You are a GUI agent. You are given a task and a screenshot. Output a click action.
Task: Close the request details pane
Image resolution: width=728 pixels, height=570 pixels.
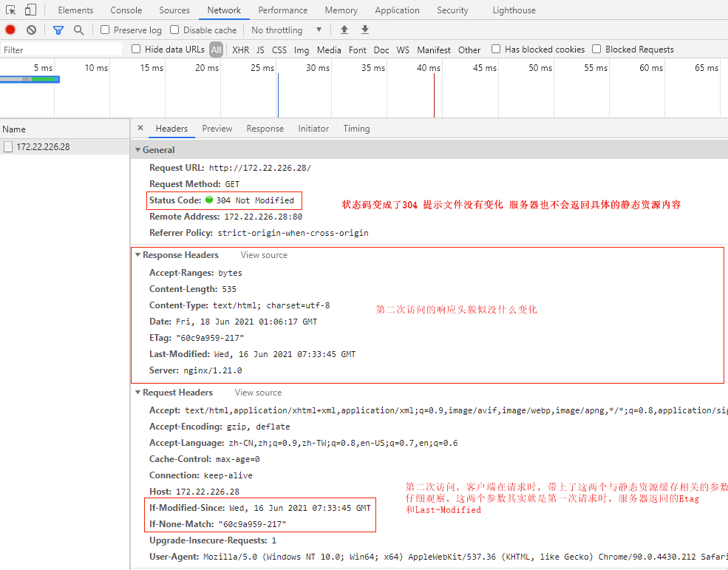click(x=140, y=128)
